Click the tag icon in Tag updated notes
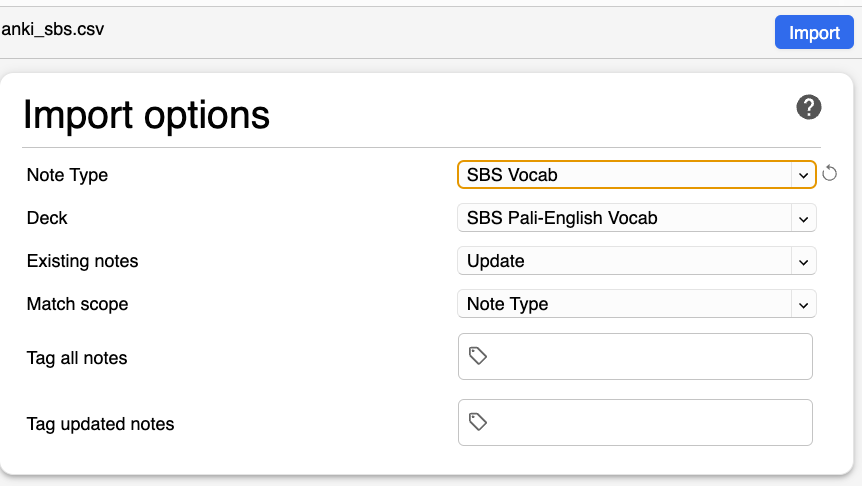Viewport: 862px width, 486px height. point(478,422)
